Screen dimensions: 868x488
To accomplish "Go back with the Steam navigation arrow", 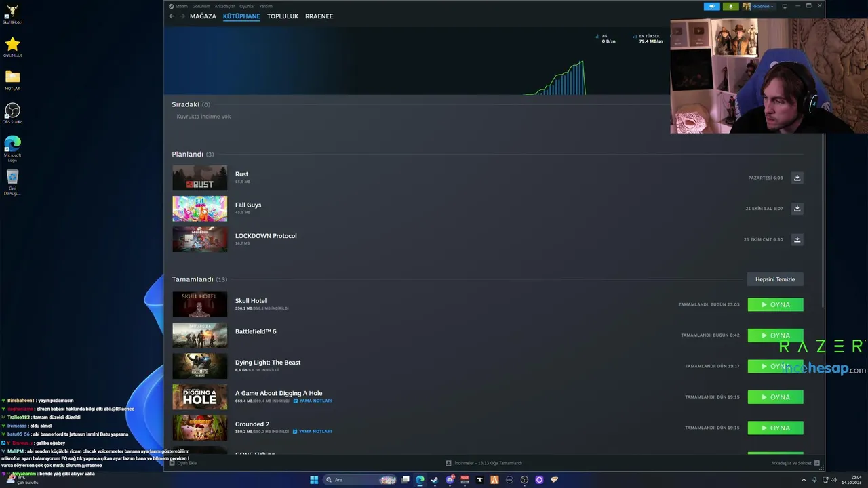I will point(172,16).
